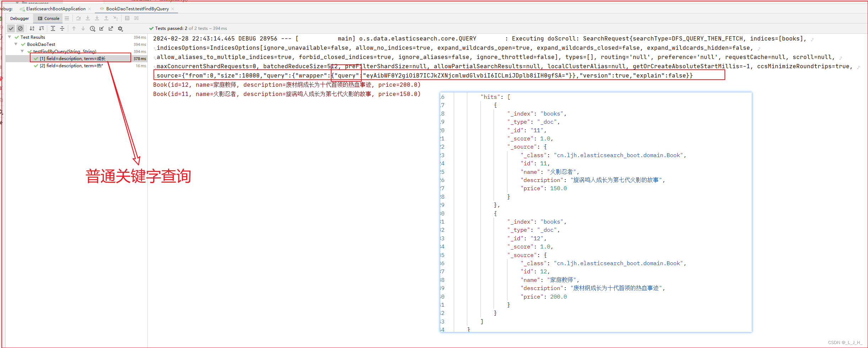This screenshot has width=868, height=348.
Task: Click the indicesOptions console line
Action: [x=455, y=48]
